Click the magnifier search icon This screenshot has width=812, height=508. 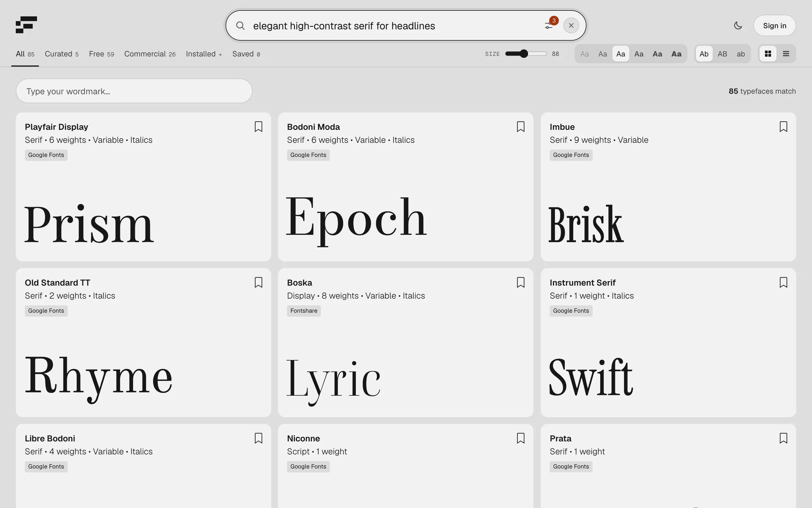pyautogui.click(x=240, y=25)
